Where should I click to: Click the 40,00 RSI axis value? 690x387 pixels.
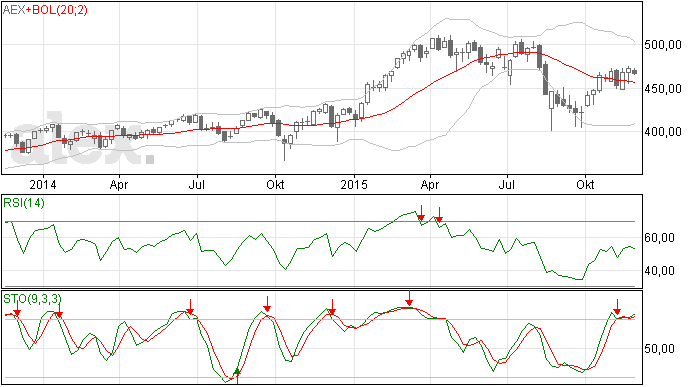(x=659, y=271)
